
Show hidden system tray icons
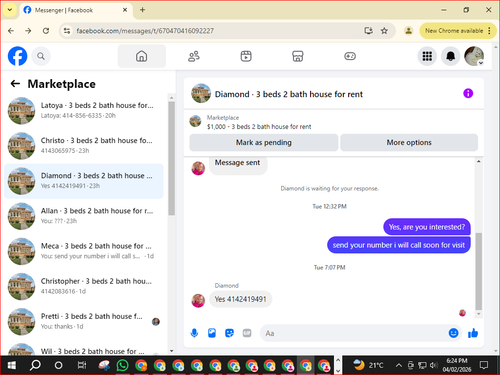click(399, 366)
